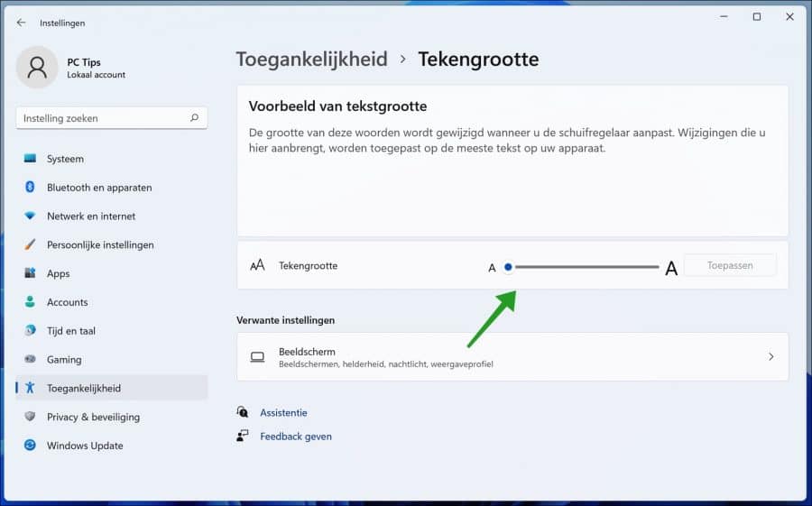This screenshot has width=812, height=506.
Task: Click the Accounts person icon
Action: (x=30, y=302)
